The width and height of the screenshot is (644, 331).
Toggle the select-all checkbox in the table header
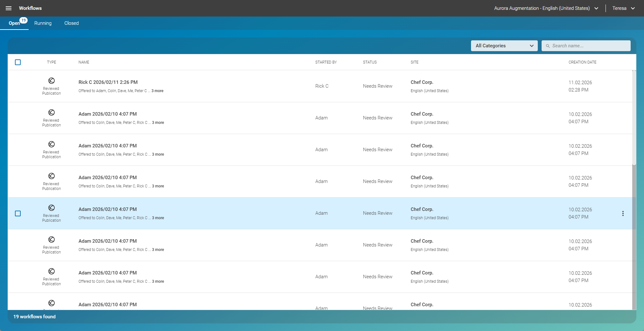tap(18, 62)
